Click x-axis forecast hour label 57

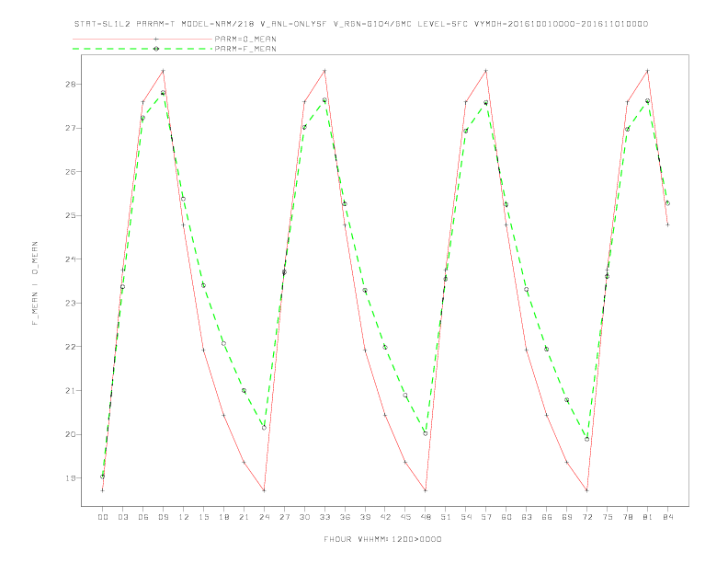click(x=486, y=517)
